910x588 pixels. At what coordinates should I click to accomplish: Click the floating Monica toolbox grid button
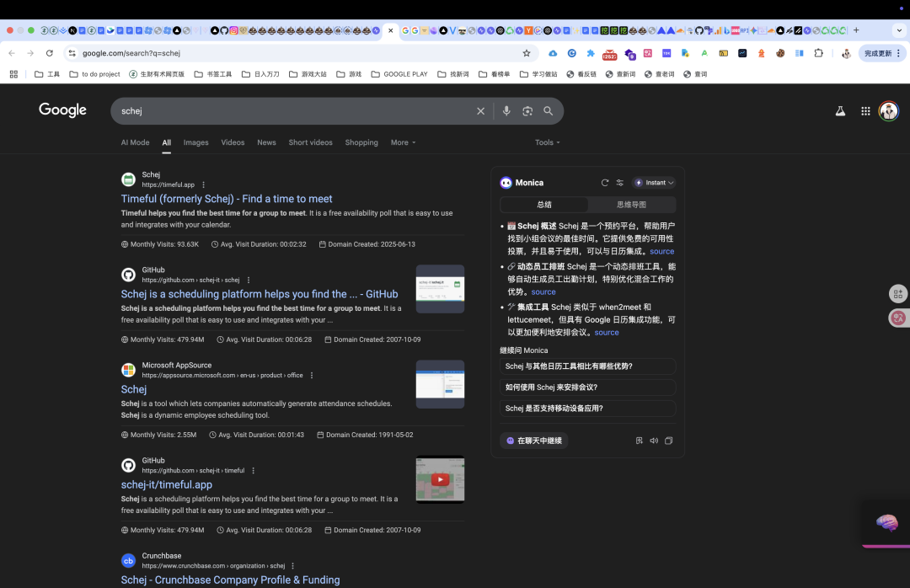pyautogui.click(x=898, y=294)
